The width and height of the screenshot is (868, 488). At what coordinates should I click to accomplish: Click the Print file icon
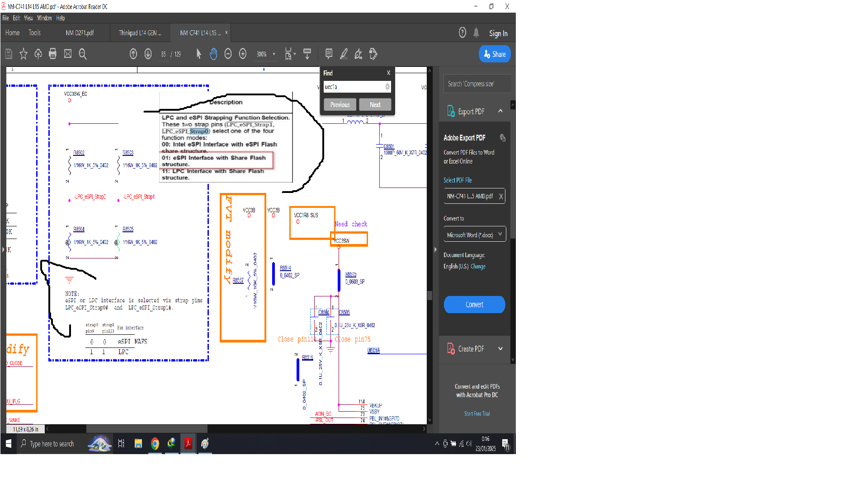pos(52,54)
